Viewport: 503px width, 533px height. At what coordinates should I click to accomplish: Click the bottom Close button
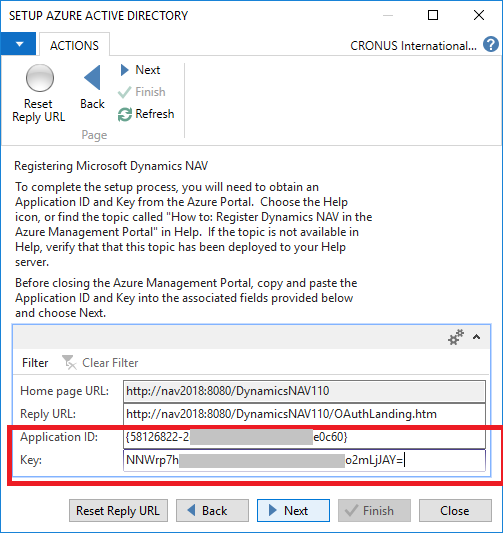pyautogui.click(x=455, y=511)
